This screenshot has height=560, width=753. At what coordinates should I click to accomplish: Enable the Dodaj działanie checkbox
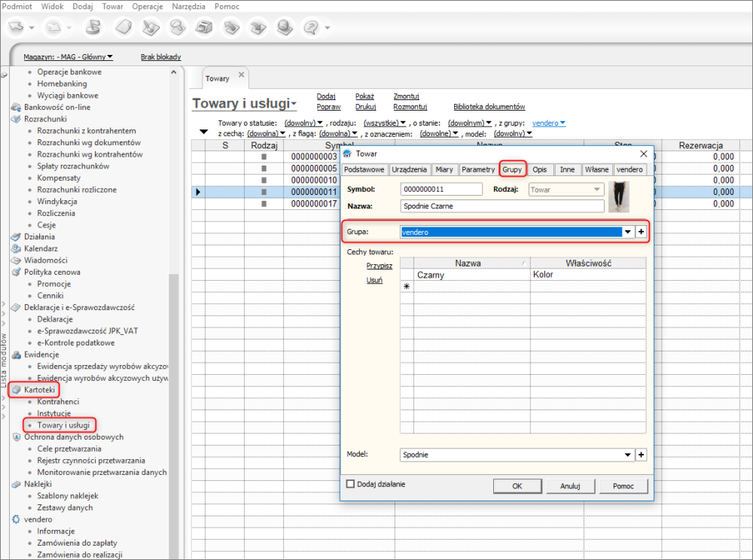coord(350,484)
